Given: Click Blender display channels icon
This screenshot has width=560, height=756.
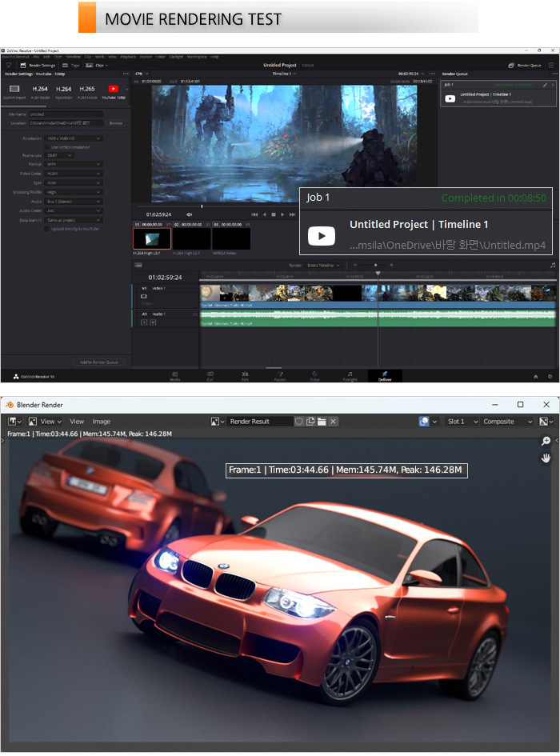Looking at the screenshot, I should [546, 422].
